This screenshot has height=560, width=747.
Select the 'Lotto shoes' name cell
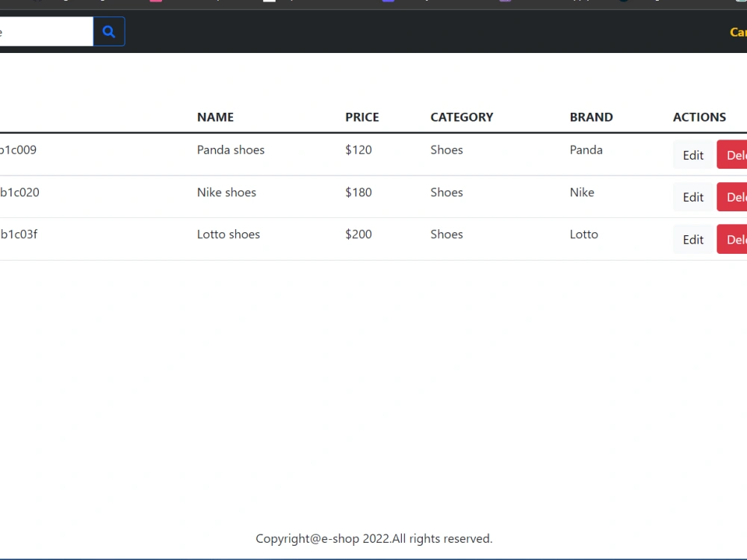[229, 234]
